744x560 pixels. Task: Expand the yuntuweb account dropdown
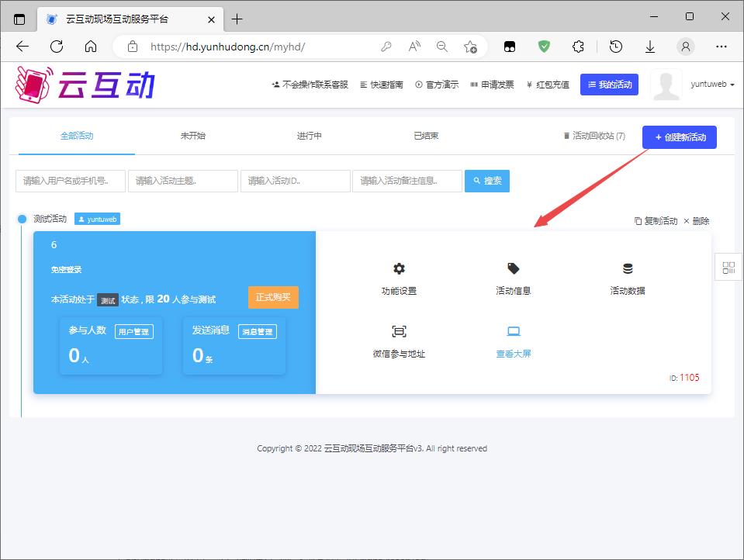click(x=712, y=84)
